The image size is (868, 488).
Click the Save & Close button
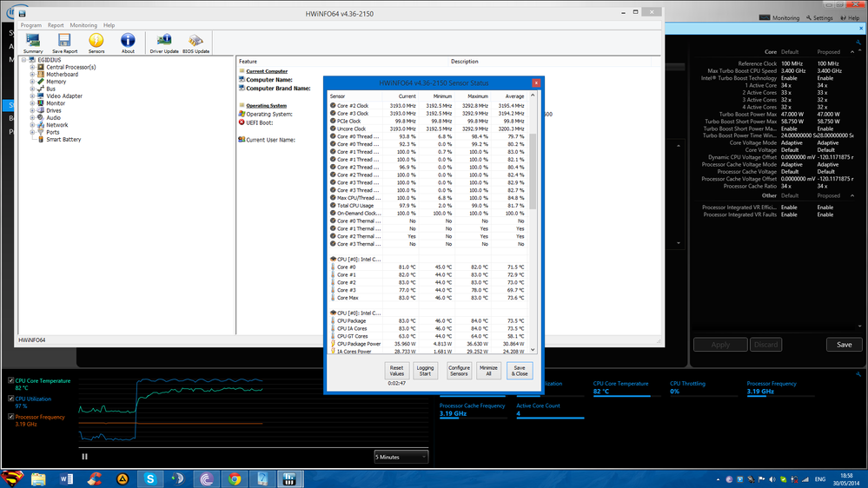pyautogui.click(x=520, y=370)
